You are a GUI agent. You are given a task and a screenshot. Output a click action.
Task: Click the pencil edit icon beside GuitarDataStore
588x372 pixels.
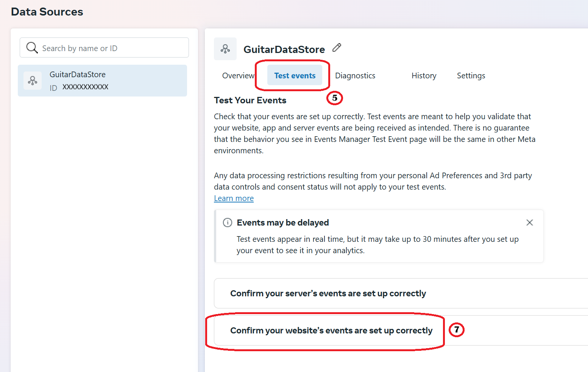point(337,48)
